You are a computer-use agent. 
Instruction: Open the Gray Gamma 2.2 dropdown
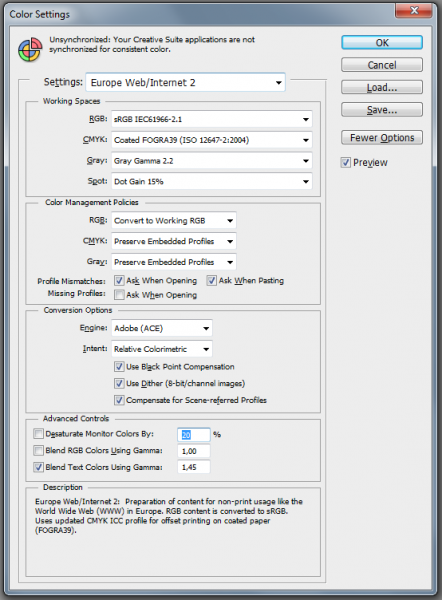coord(212,161)
